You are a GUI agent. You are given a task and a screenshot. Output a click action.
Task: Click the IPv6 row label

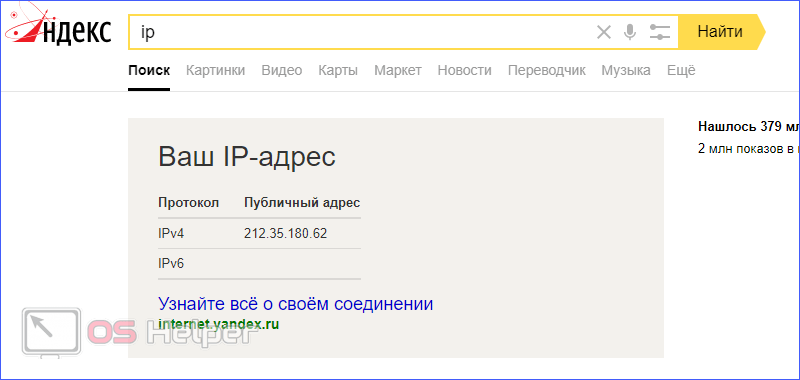coord(171,264)
